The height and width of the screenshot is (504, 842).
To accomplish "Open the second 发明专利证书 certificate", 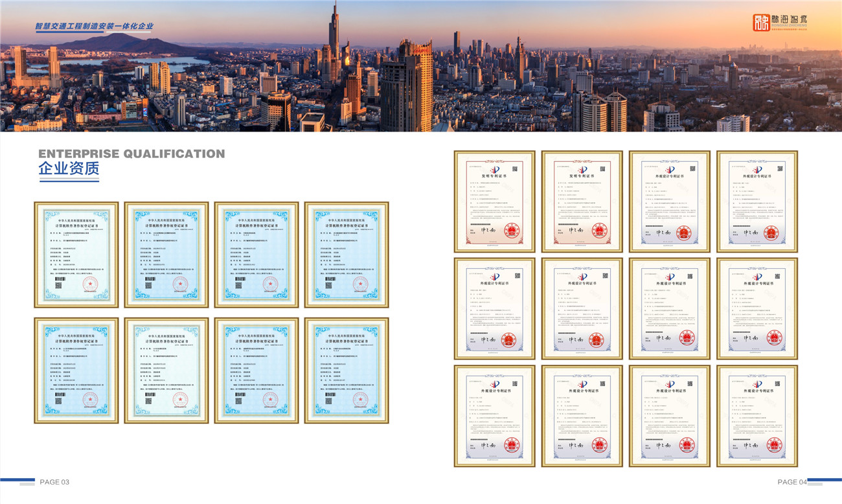I will point(582,201).
